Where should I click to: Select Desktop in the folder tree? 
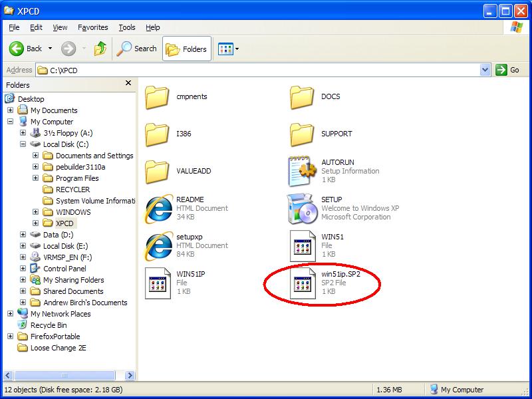click(31, 99)
